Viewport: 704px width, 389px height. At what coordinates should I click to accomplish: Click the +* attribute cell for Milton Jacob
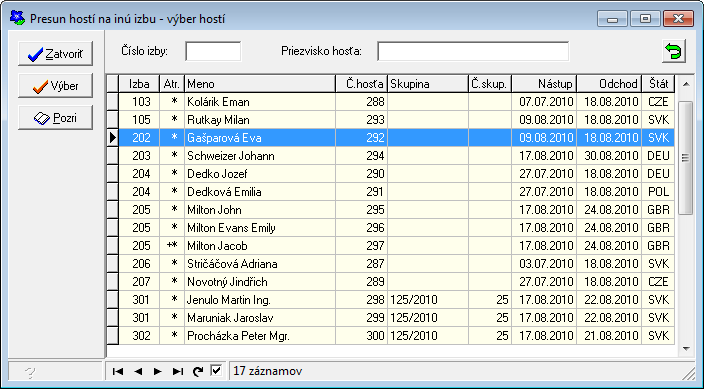click(x=172, y=246)
